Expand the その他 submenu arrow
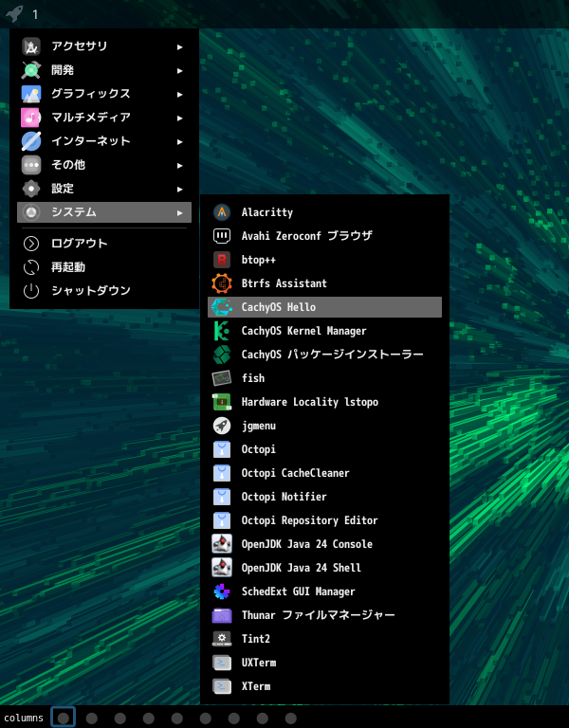This screenshot has width=569, height=728. pyautogui.click(x=180, y=165)
